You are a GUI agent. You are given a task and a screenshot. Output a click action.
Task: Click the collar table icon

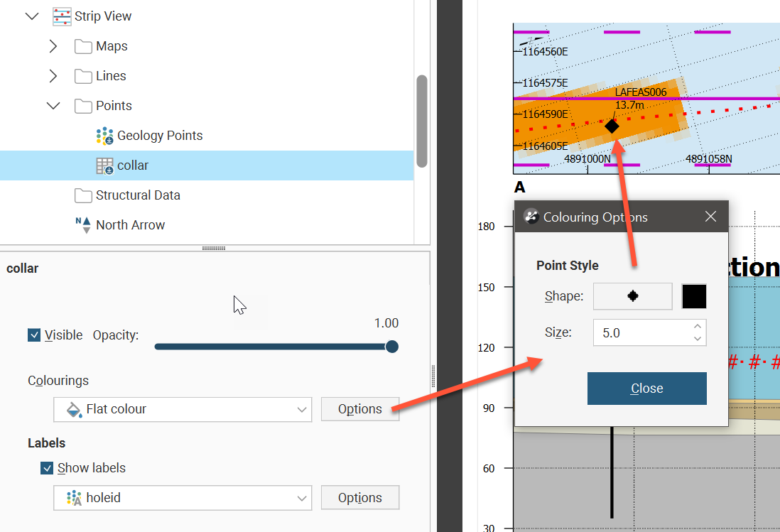coord(105,165)
